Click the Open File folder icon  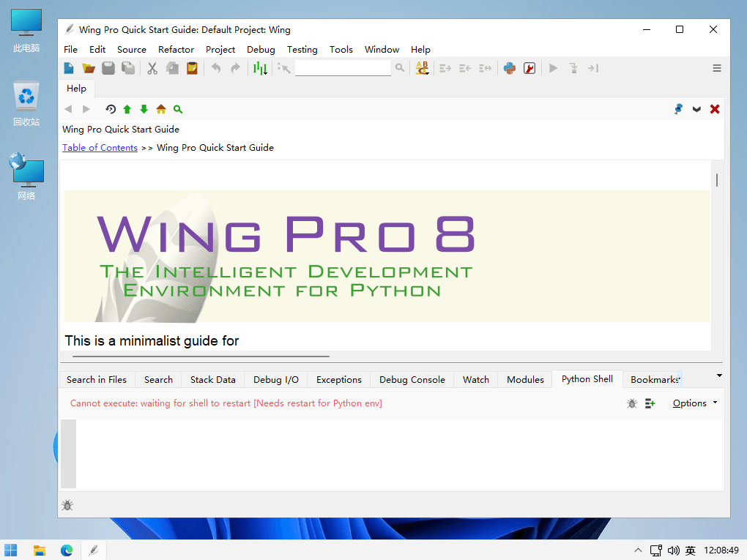pyautogui.click(x=89, y=68)
